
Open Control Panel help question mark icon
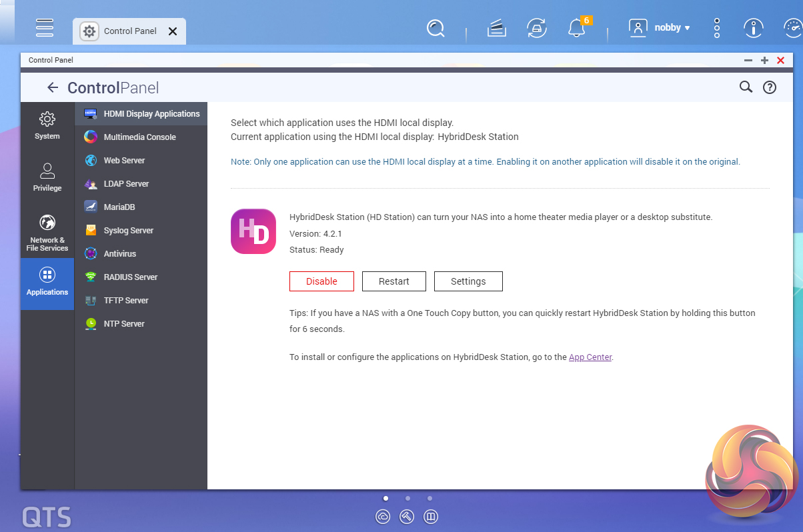click(x=770, y=87)
